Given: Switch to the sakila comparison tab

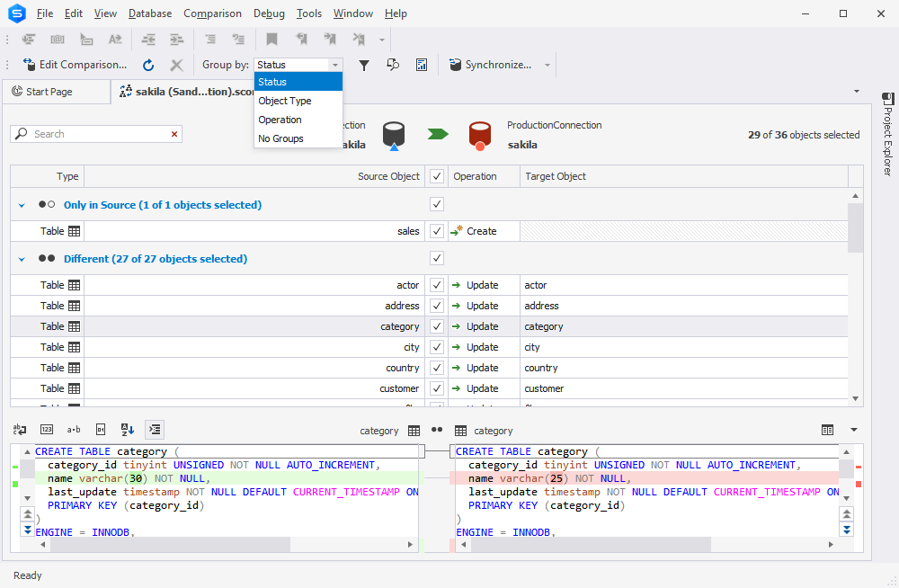Looking at the screenshot, I should click(x=186, y=91).
